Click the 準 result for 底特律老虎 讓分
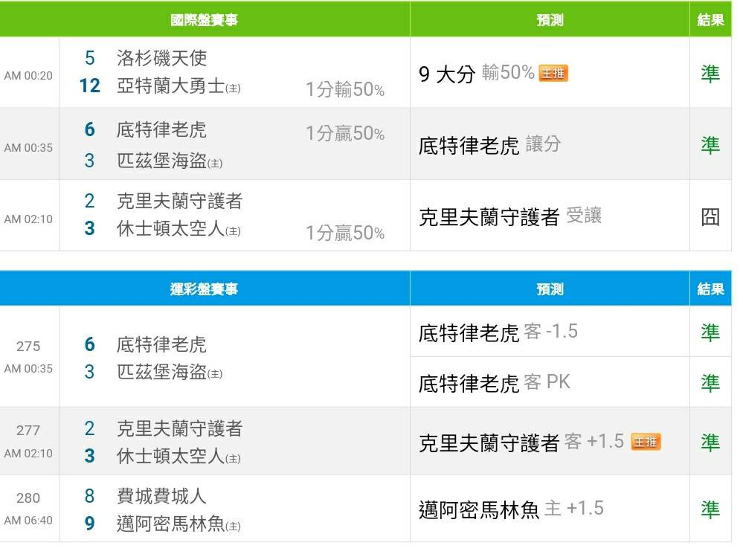 point(710,146)
